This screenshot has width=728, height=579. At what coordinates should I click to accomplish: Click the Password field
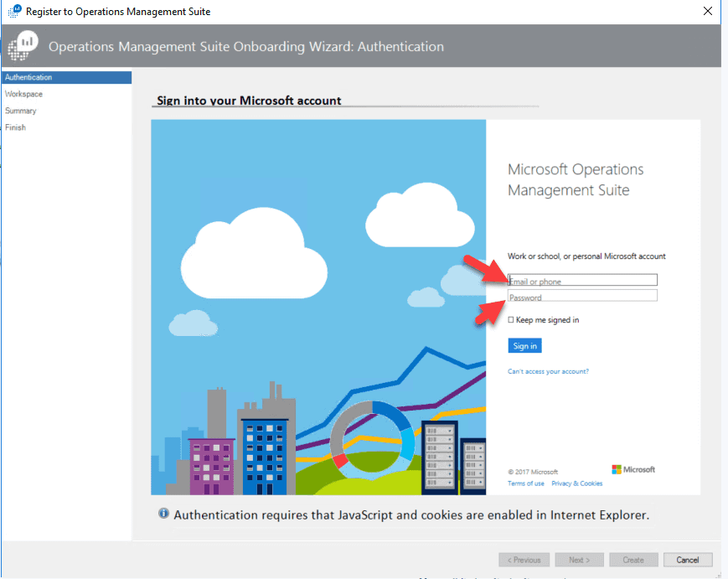point(582,296)
